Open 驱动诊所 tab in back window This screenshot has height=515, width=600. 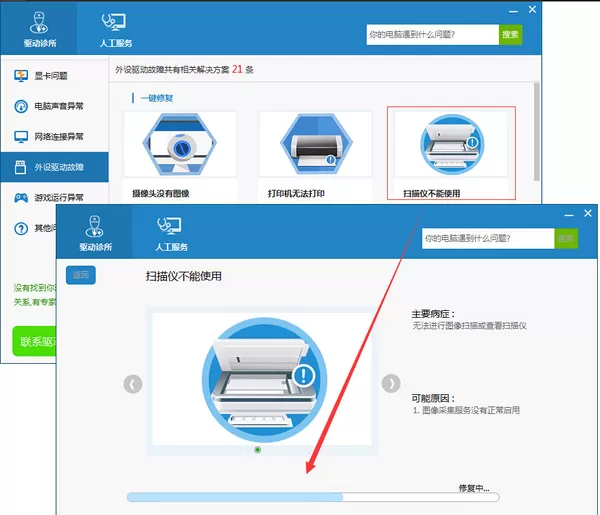coord(39,29)
